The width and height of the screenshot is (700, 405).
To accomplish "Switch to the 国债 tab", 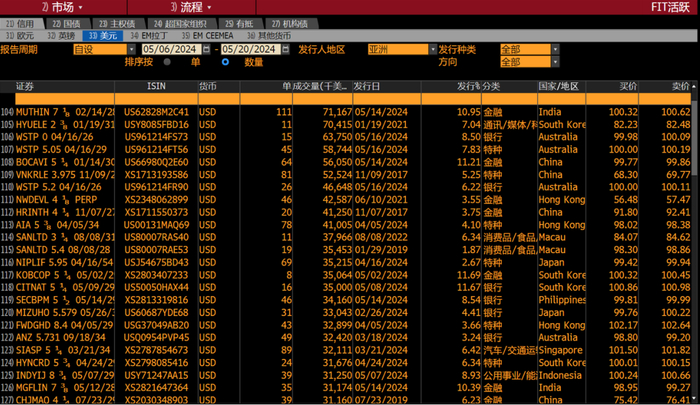I will click(x=66, y=22).
